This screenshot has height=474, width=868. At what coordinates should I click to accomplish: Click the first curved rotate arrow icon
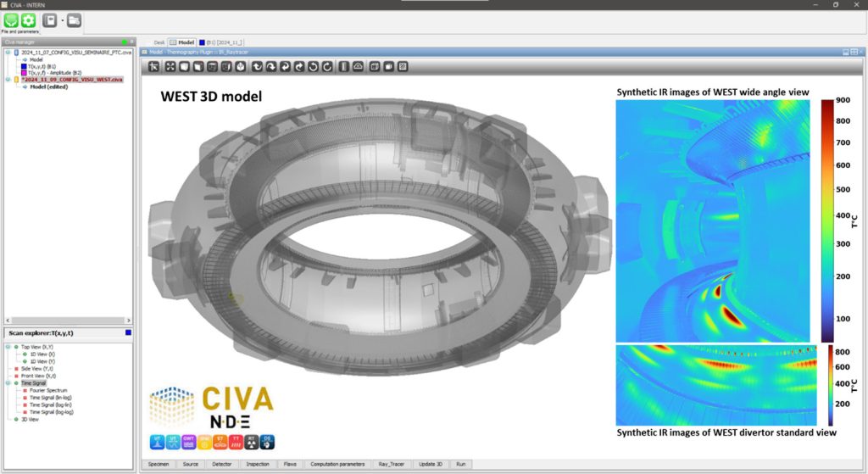(x=257, y=66)
